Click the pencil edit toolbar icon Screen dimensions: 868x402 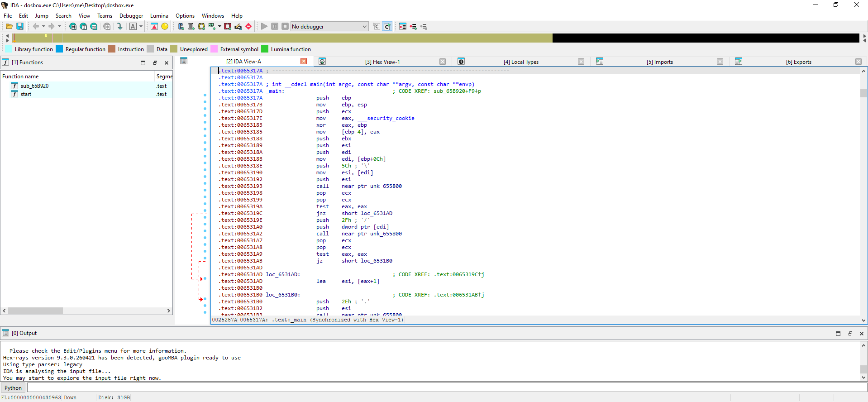(x=238, y=26)
